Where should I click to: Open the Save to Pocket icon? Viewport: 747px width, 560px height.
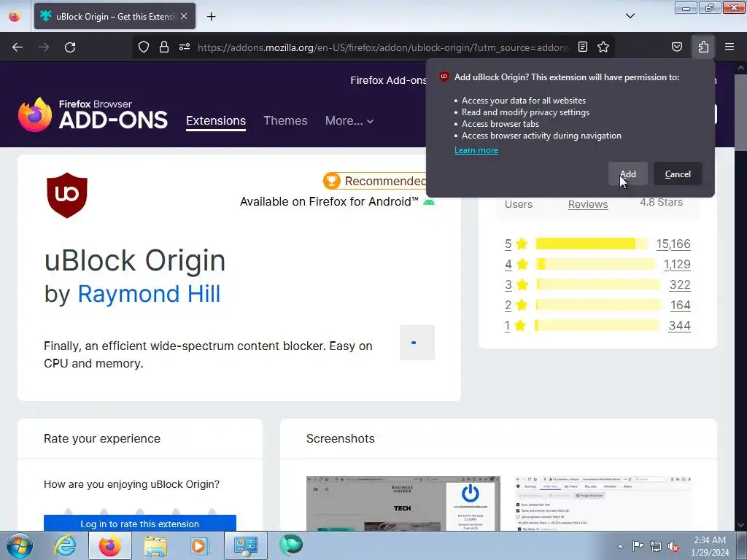click(x=677, y=47)
